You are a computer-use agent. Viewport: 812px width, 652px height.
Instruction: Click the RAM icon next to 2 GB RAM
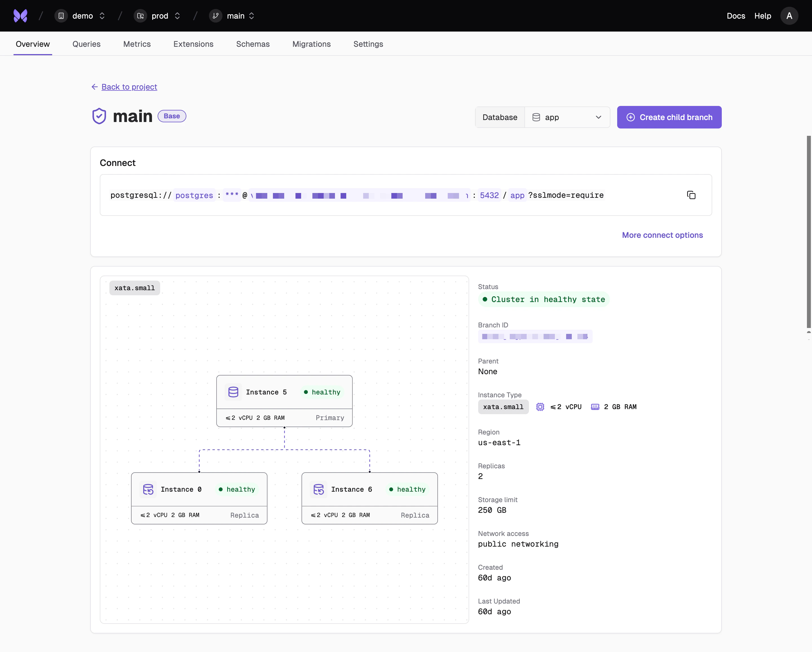click(595, 407)
